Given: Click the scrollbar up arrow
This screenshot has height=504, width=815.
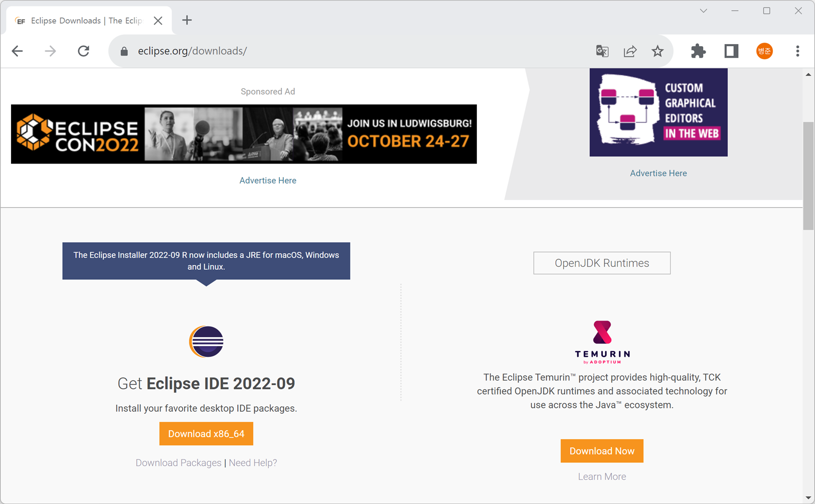Looking at the screenshot, I should [808, 75].
